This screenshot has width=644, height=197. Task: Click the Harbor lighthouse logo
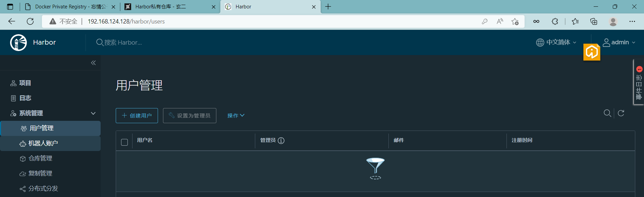(18, 43)
